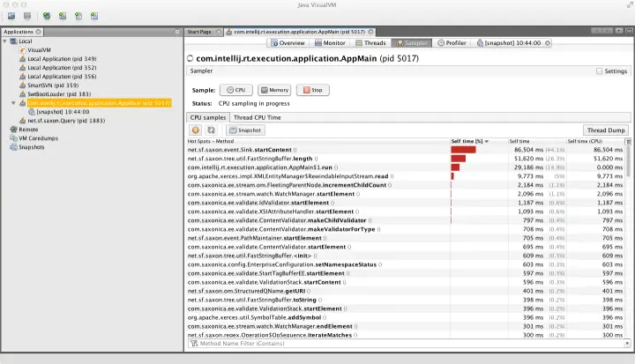Image resolution: width=635 pixels, height=364 pixels.
Task: Click the Thread Dump button
Action: [606, 130]
